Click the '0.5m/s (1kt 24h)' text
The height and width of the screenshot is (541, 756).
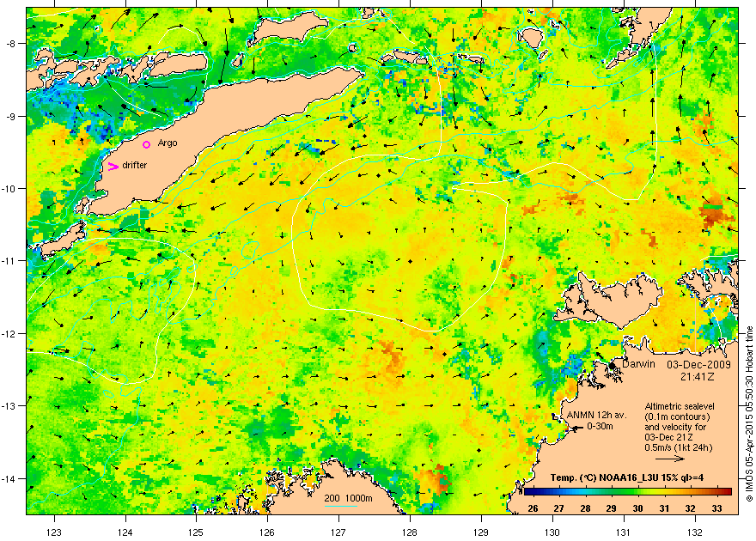tap(679, 447)
